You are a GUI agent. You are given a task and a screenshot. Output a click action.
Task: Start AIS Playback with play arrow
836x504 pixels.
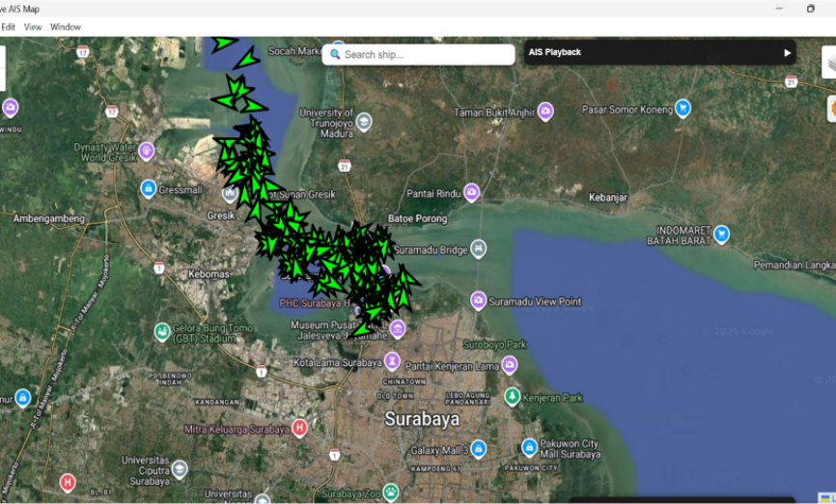tap(787, 52)
